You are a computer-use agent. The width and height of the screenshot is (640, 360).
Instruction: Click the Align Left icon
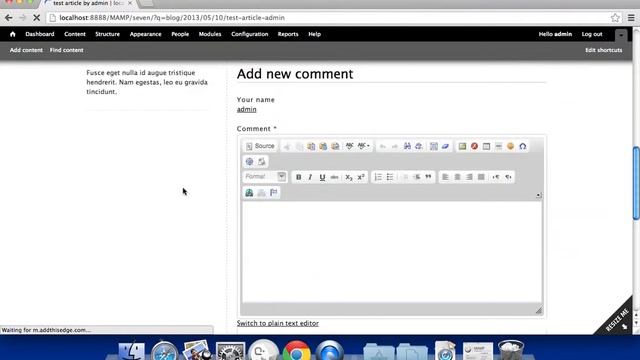445,177
